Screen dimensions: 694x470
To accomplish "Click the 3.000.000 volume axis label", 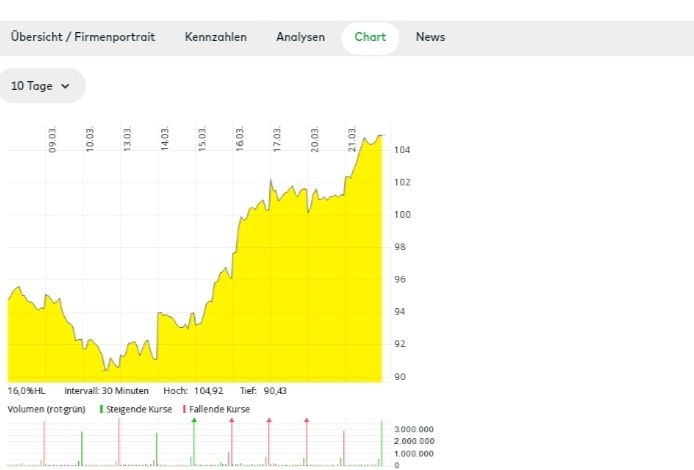I will (x=414, y=429).
